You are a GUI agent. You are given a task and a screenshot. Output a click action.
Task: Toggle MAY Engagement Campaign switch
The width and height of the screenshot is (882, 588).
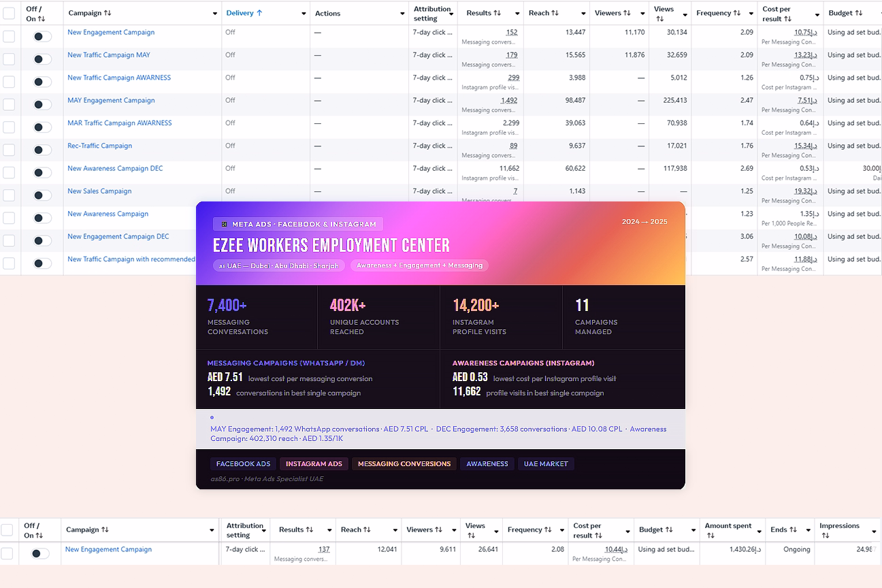(x=42, y=105)
